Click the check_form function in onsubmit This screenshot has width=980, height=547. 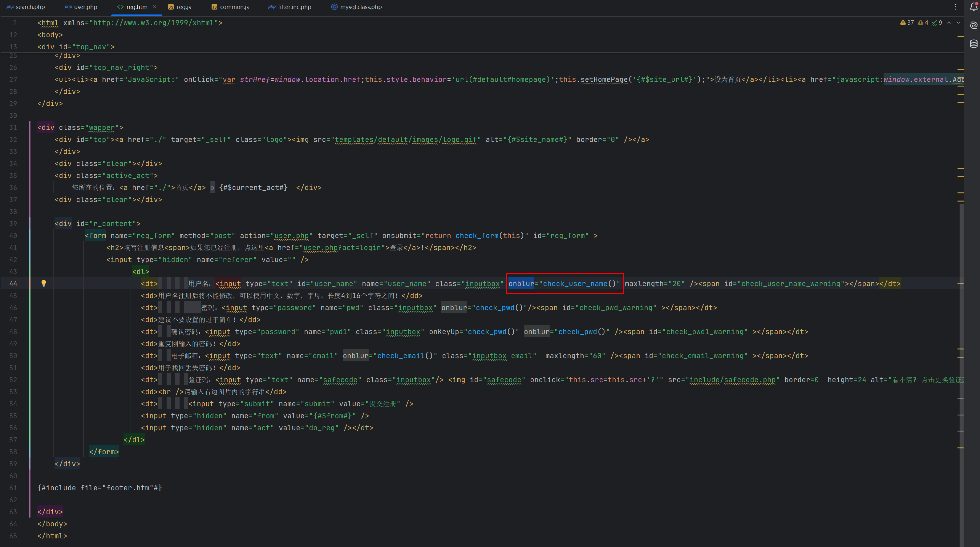(477, 236)
